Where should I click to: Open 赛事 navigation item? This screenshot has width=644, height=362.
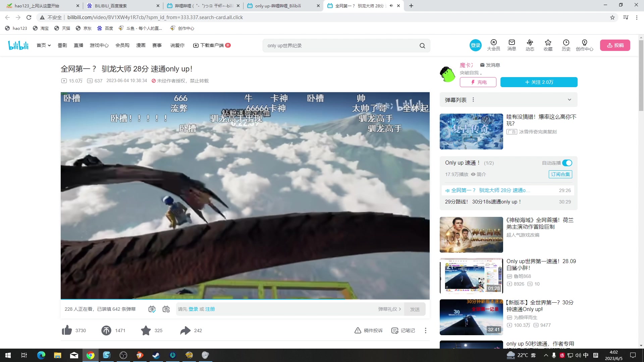[x=157, y=45]
